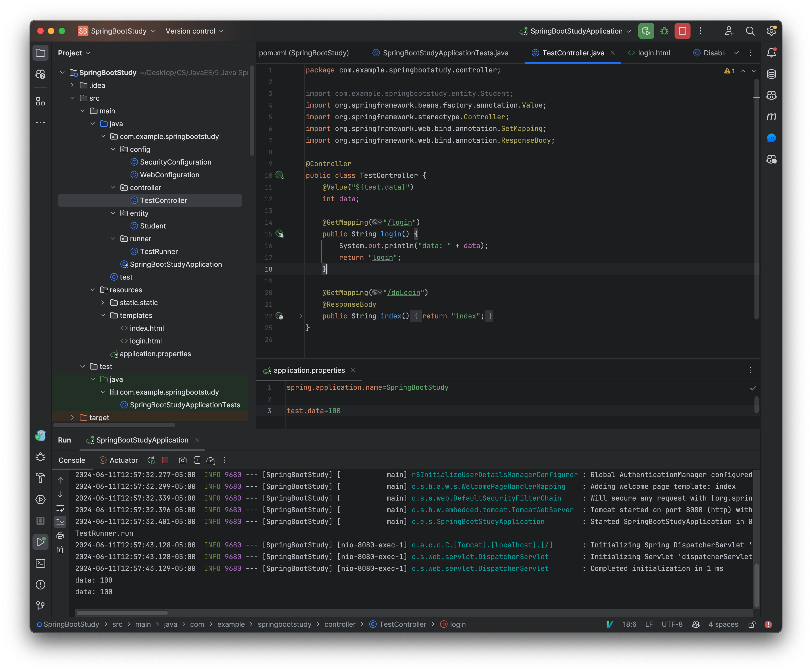Toggle soft-wrap in the console
The width and height of the screenshot is (812, 672).
coord(60,509)
